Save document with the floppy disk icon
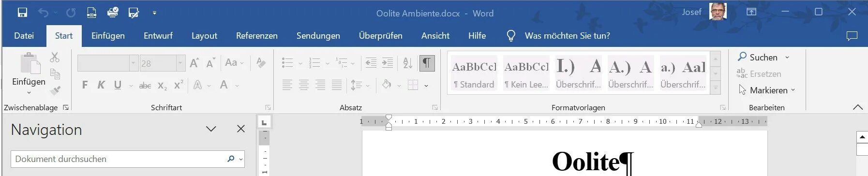The height and width of the screenshot is (176, 868). (x=22, y=13)
